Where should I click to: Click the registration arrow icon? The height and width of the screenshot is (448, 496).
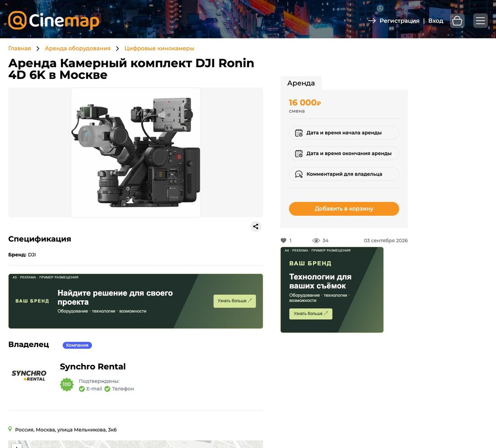(x=372, y=21)
